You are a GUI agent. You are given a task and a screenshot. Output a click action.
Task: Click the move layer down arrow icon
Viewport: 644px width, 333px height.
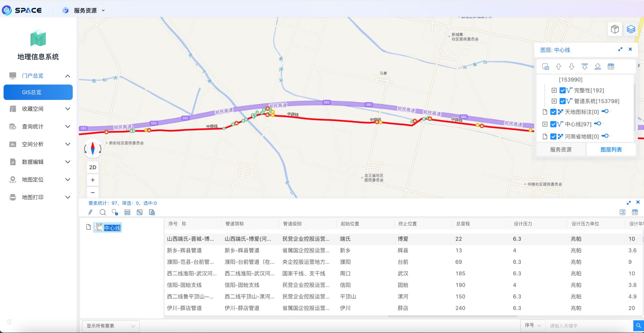click(x=571, y=67)
